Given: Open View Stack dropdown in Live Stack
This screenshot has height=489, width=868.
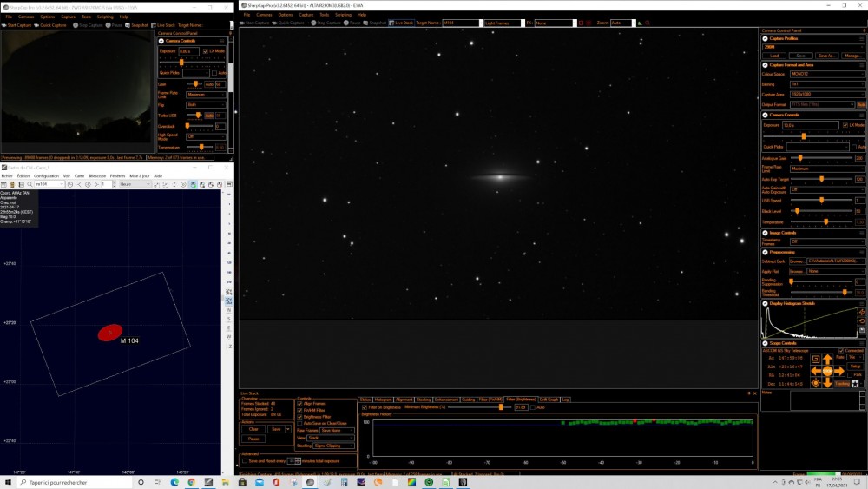Looking at the screenshot, I should (x=331, y=438).
